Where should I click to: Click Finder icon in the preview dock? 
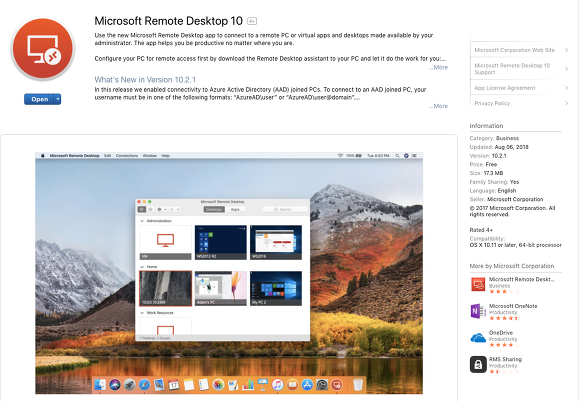100,385
